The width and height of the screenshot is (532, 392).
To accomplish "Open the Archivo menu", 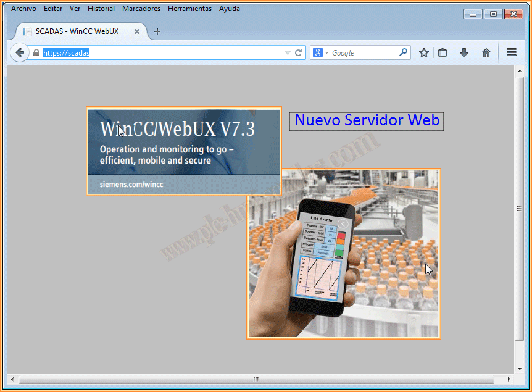I will pyautogui.click(x=23, y=9).
